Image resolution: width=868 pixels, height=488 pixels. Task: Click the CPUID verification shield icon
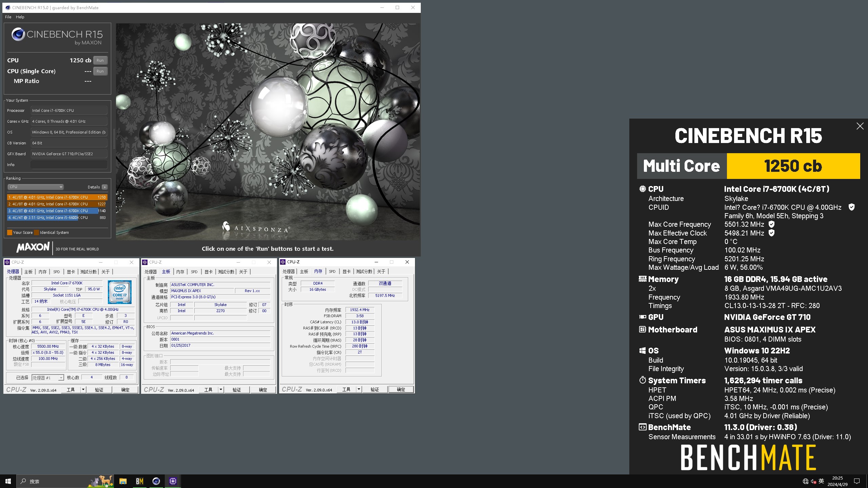pyautogui.click(x=851, y=207)
